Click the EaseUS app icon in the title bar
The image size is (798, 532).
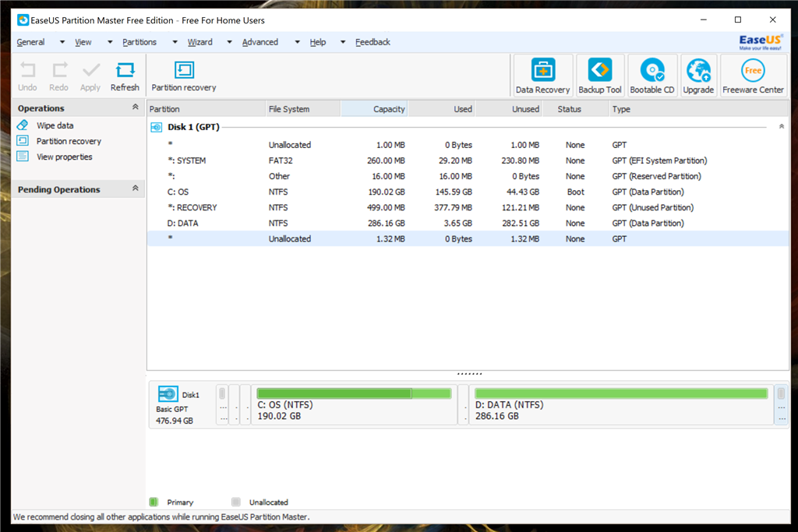pyautogui.click(x=23, y=20)
